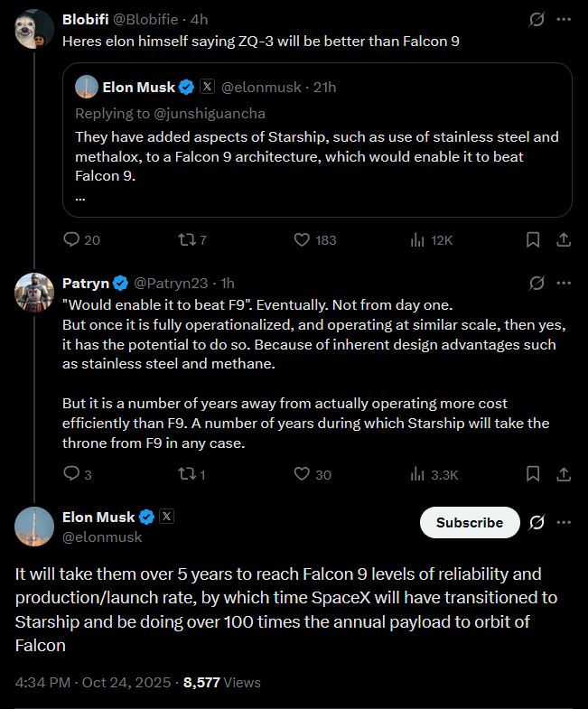This screenshot has width=588, height=709.
Task: Open more options for Blobifi's post
Action: click(564, 19)
